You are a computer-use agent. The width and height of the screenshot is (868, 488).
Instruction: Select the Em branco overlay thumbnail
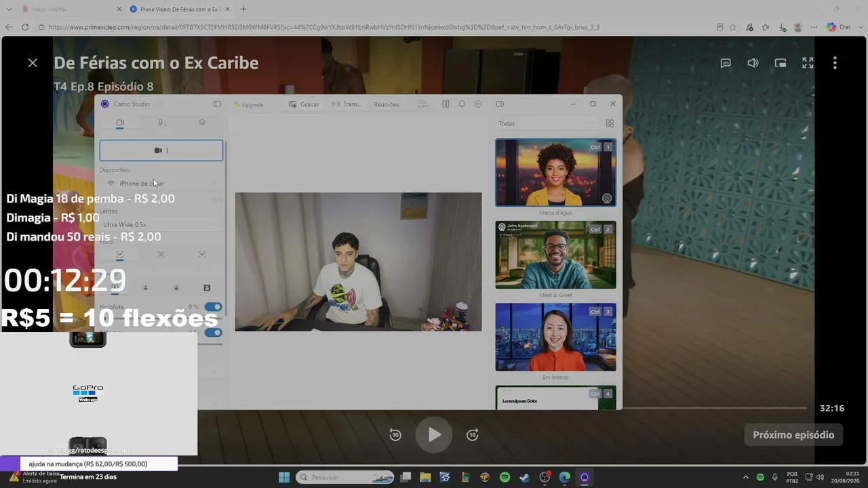coord(555,337)
